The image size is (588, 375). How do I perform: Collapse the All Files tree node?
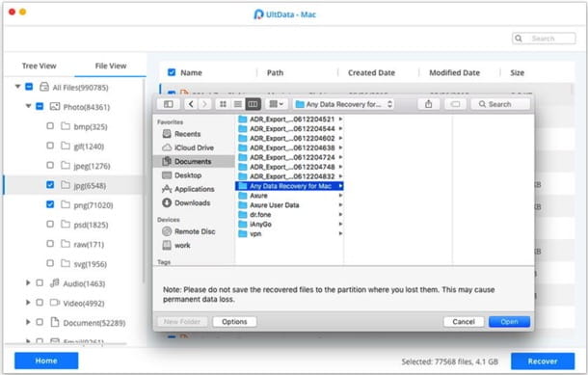17,87
